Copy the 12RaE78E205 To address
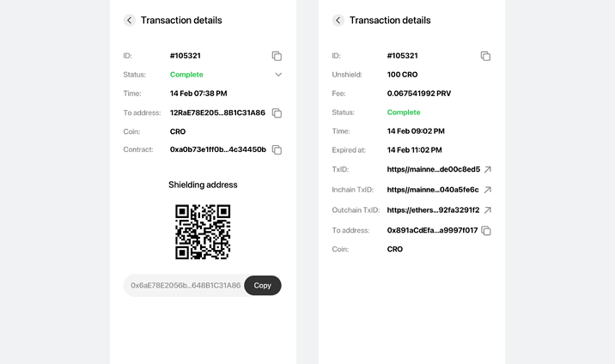 coord(277,112)
